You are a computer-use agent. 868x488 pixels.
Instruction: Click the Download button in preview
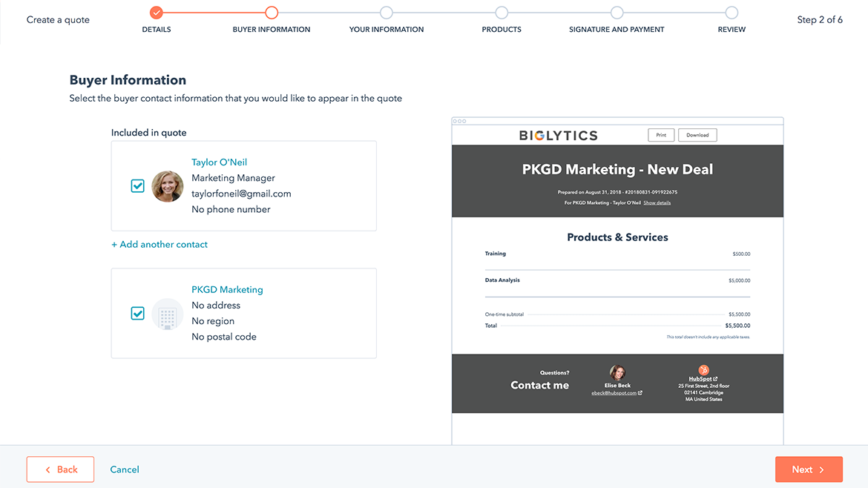697,135
